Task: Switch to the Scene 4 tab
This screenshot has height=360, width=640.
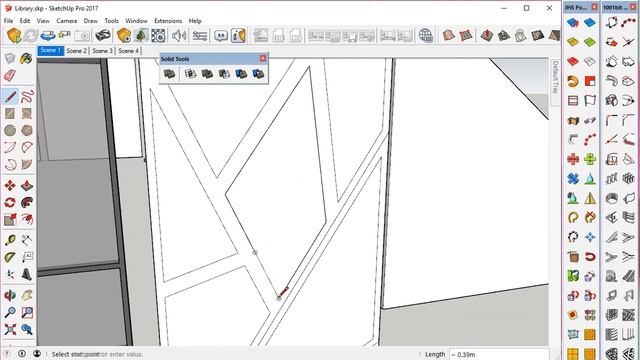Action: pyautogui.click(x=128, y=51)
